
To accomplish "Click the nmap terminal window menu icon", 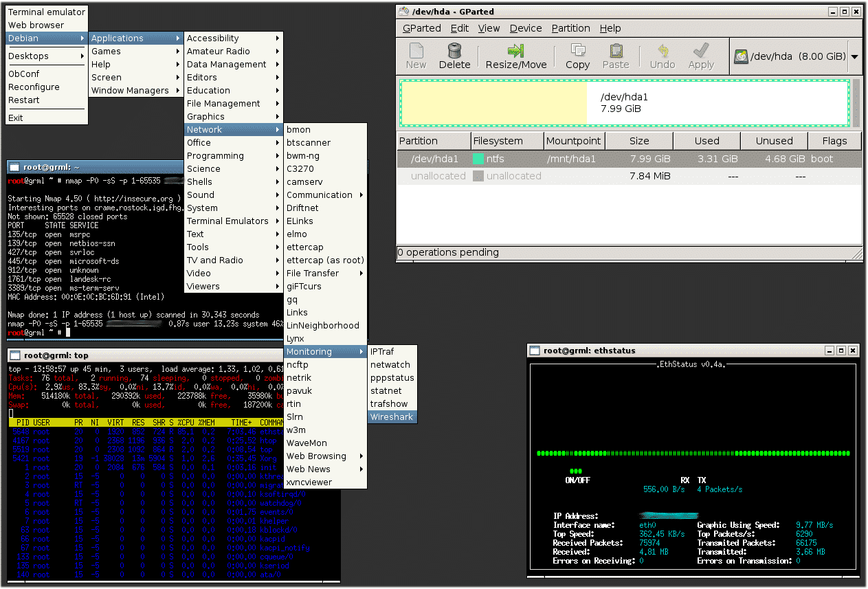I will coord(14,167).
